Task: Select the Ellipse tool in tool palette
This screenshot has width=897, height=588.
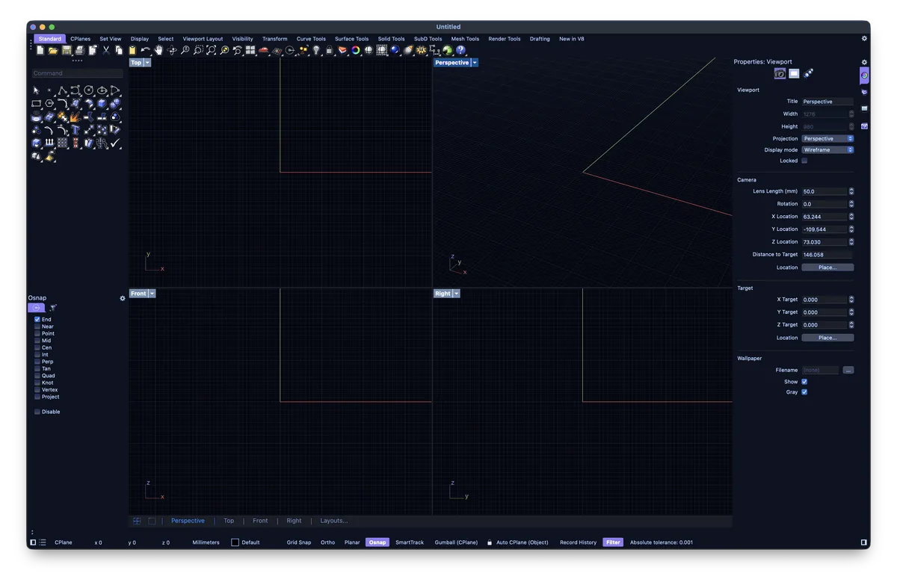Action: click(x=102, y=90)
